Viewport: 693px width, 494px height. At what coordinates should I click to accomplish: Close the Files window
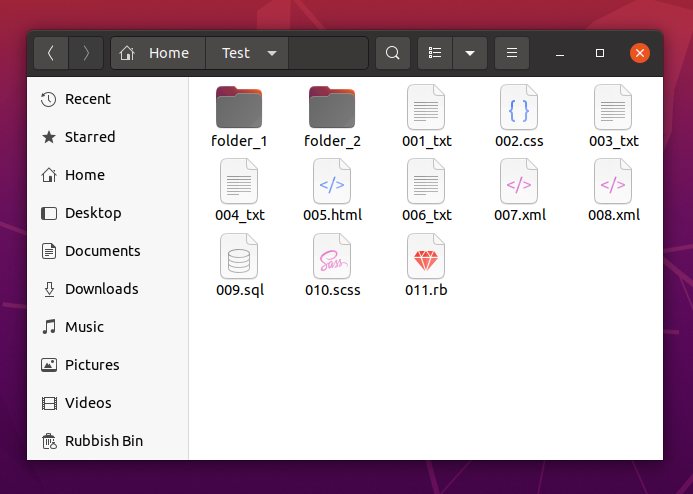640,53
